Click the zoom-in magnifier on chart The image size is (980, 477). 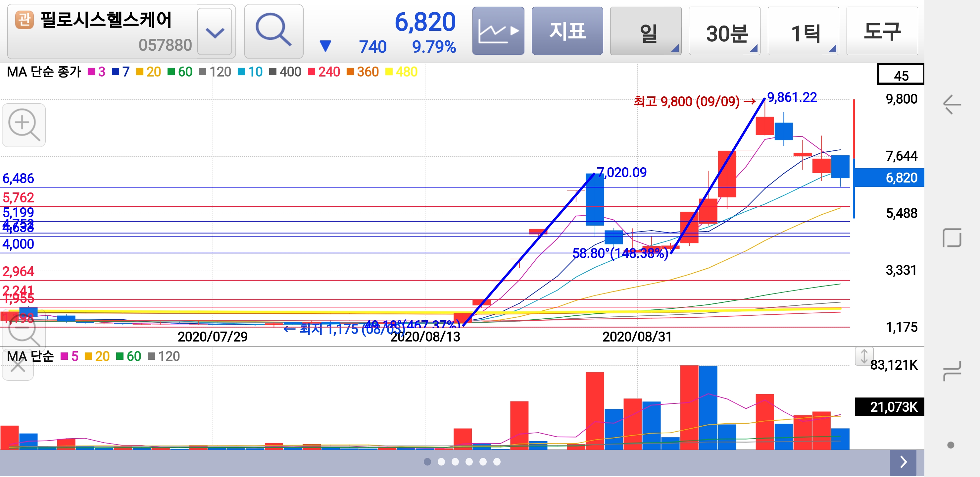24,125
